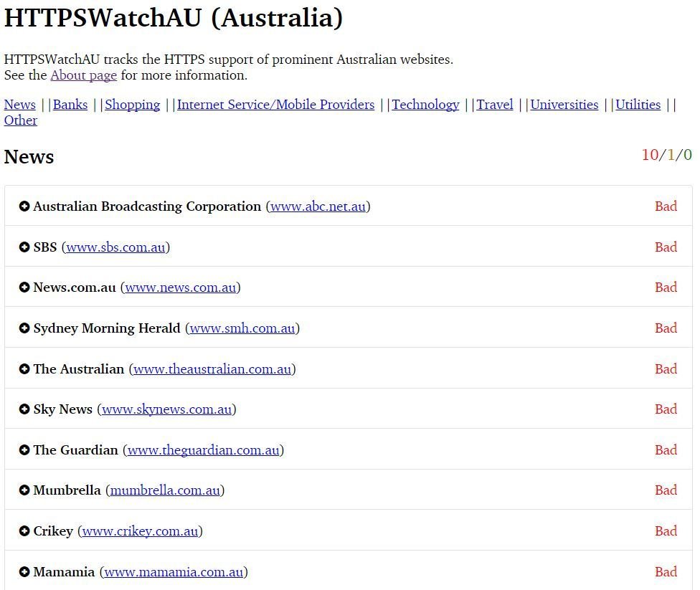Open Internet Service/Mobile Providers category
The image size is (700, 590).
coord(275,105)
